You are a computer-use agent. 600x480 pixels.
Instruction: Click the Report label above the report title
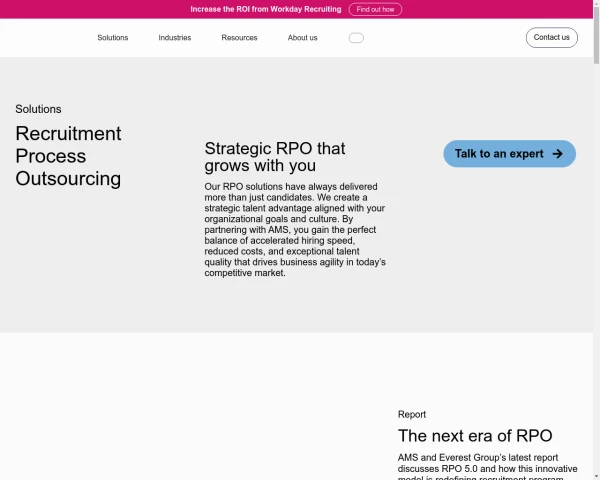(412, 414)
